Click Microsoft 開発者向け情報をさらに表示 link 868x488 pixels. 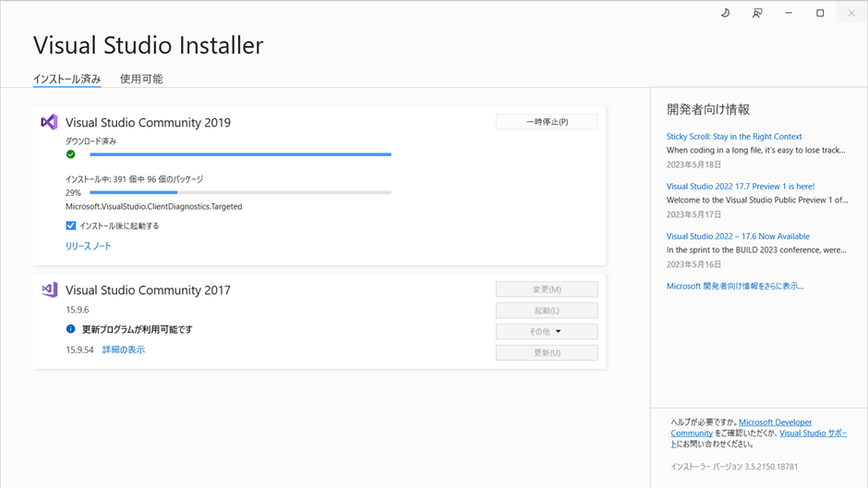coord(735,287)
